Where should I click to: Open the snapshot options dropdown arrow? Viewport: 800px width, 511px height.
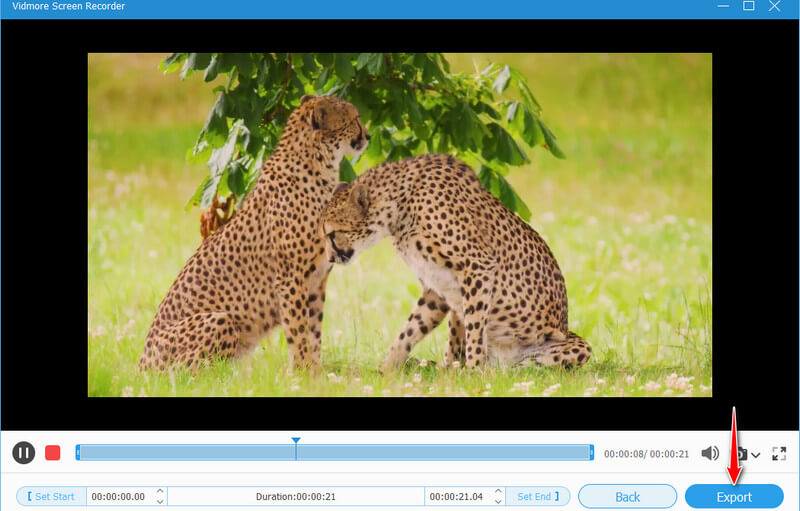pos(755,455)
